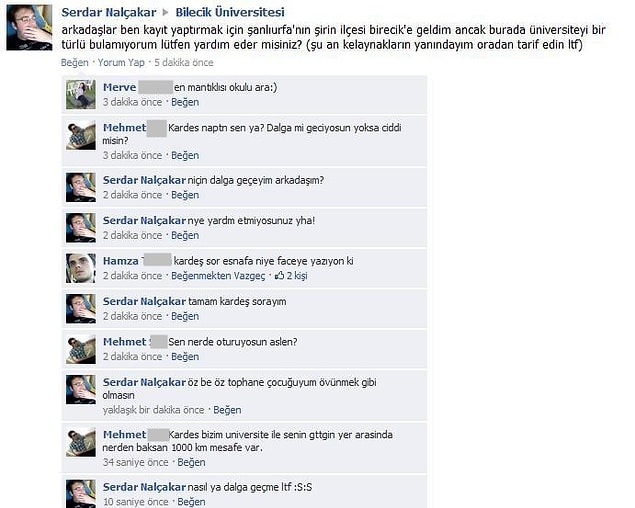Like Mehmet's 'Dalga mi geciyosun' comment
The height and width of the screenshot is (508, 635).
point(185,155)
